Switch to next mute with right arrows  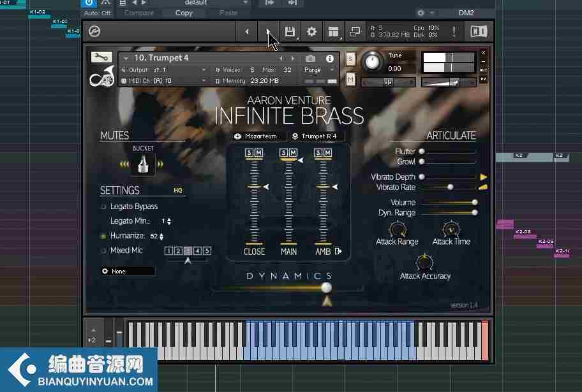(160, 164)
